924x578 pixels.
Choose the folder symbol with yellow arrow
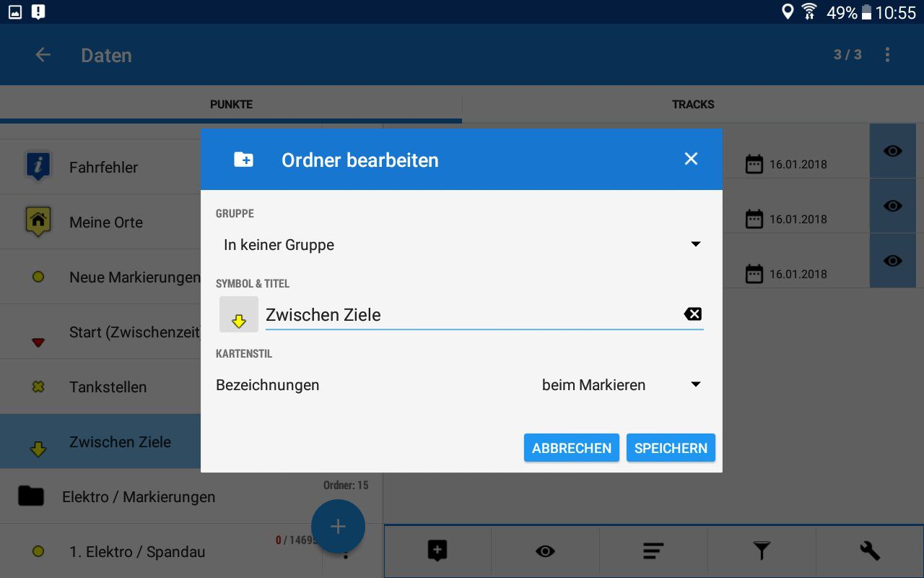pyautogui.click(x=239, y=314)
